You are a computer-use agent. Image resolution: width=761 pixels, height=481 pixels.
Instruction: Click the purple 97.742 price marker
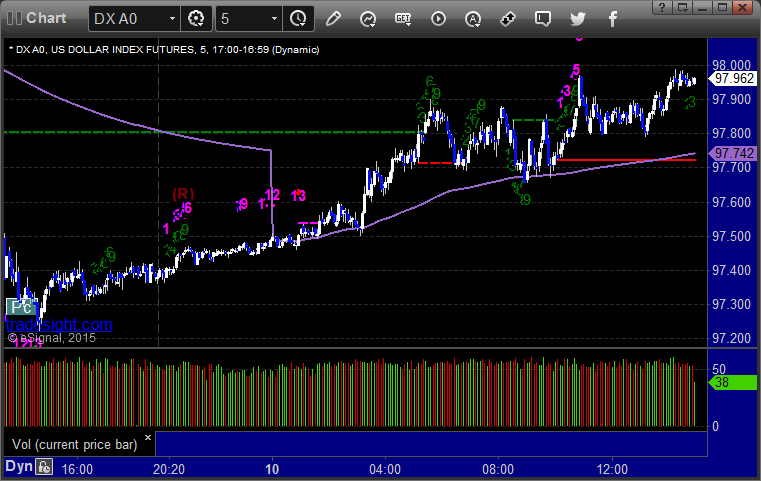point(733,153)
